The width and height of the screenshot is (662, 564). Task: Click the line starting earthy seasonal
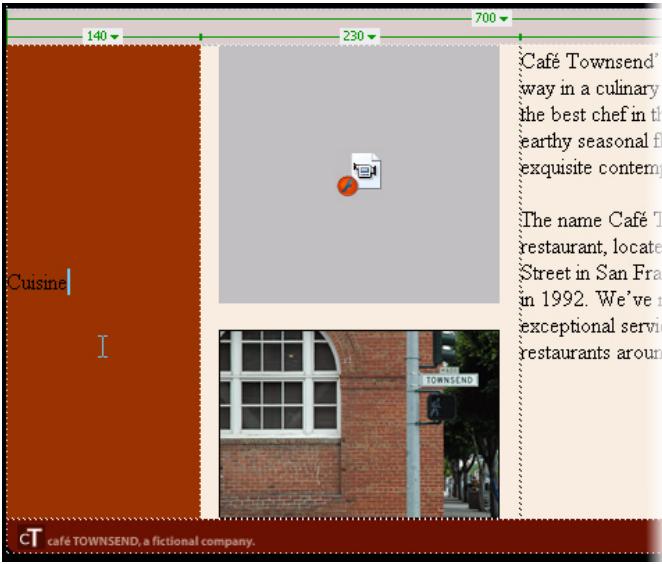590,141
